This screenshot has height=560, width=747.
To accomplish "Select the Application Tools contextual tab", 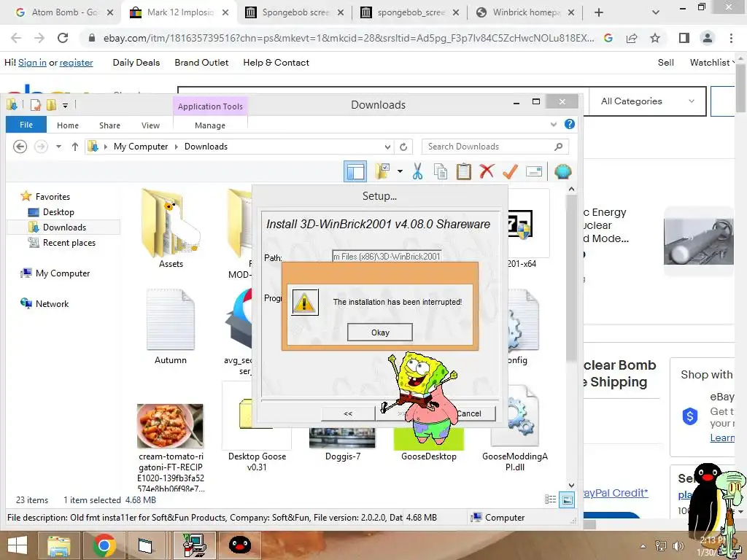I will click(210, 106).
